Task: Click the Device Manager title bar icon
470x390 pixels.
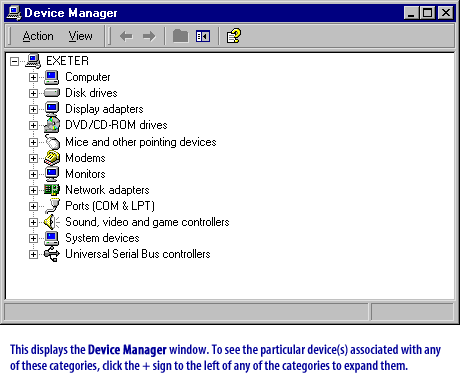Action: point(14,13)
